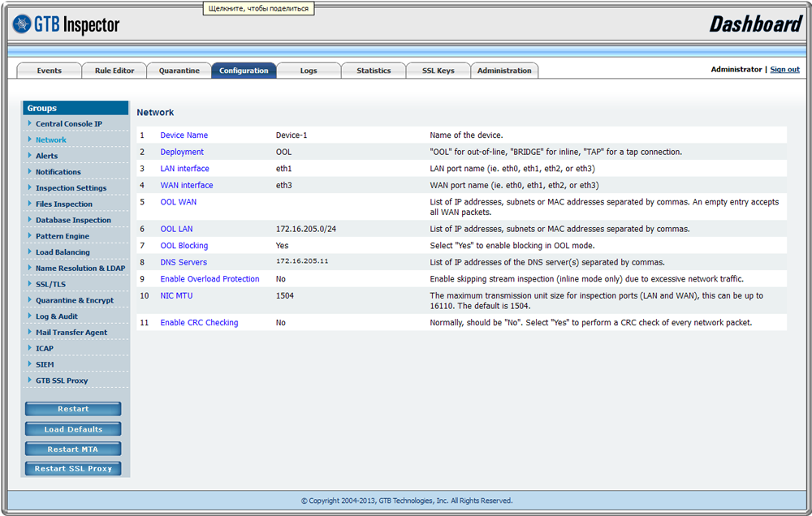Edit the Deployment setting

tap(182, 152)
